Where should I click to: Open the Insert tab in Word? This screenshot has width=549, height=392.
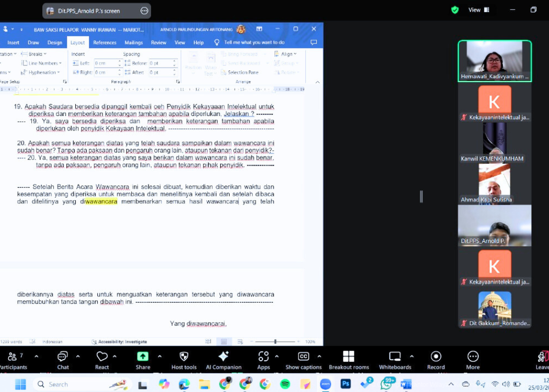(x=13, y=42)
